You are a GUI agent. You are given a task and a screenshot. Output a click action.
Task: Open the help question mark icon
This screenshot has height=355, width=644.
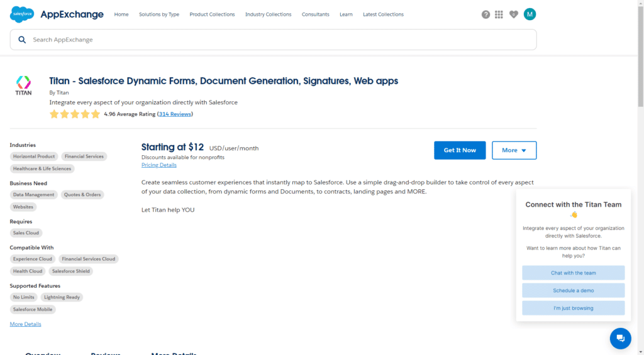click(x=486, y=14)
